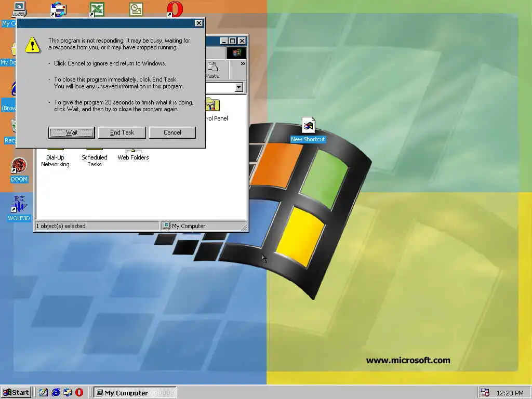The height and width of the screenshot is (399, 532).
Task: Open the Start menu
Action: 16,393
